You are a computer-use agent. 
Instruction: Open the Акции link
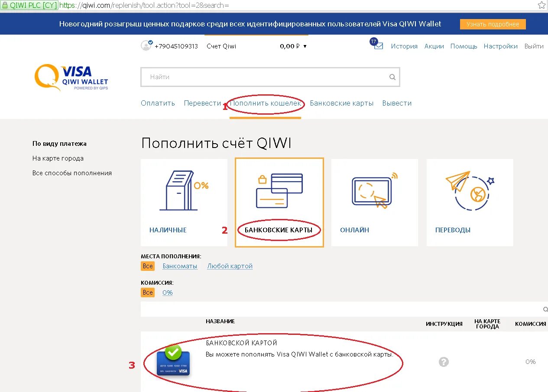(x=434, y=46)
